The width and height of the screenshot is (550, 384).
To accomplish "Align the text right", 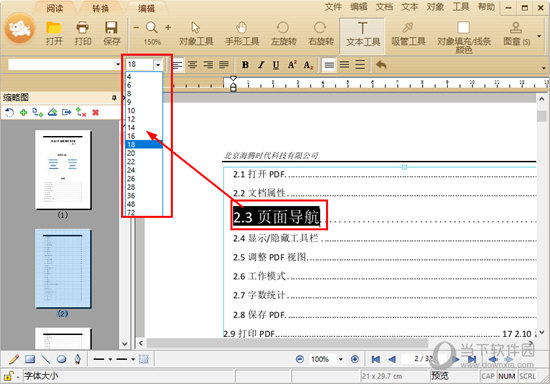I will pos(208,65).
